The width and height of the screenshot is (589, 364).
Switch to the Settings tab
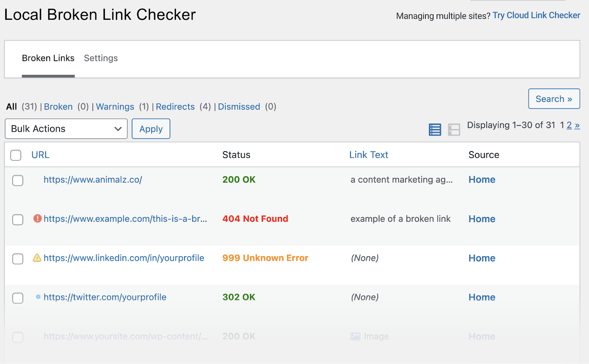[x=100, y=58]
